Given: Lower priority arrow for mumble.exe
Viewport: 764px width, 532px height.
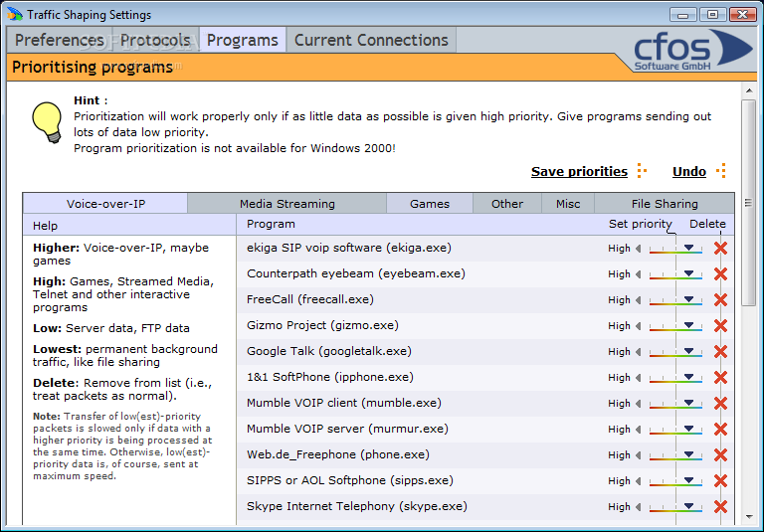Looking at the screenshot, I should (x=638, y=404).
